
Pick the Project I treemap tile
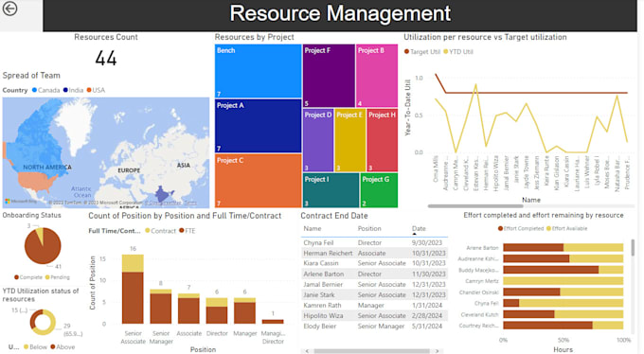point(331,189)
